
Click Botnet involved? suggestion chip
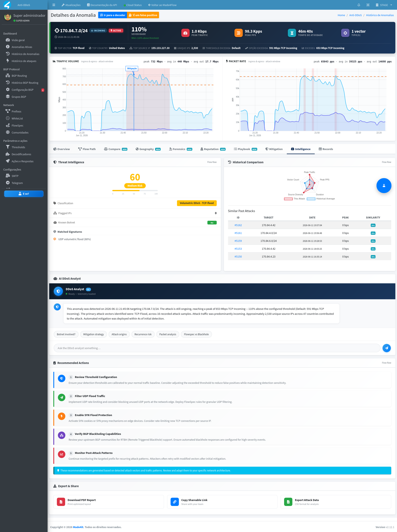coord(66,334)
